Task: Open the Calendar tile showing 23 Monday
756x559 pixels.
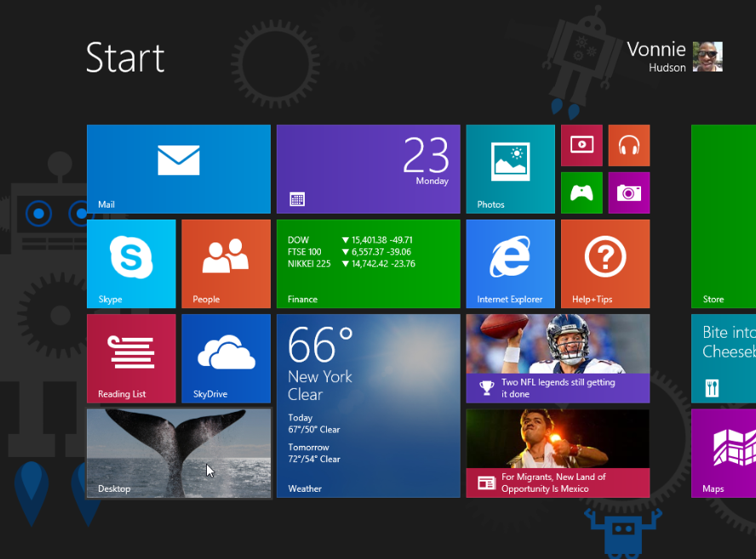Action: click(x=369, y=168)
